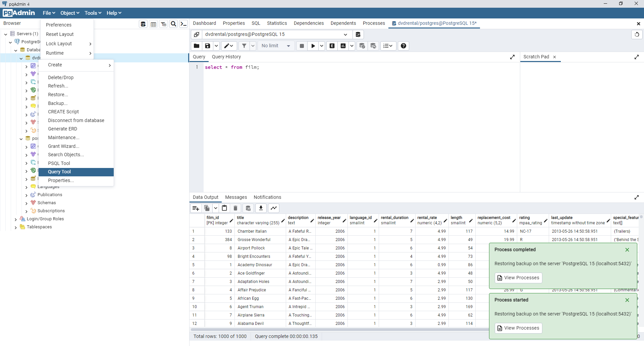The height and width of the screenshot is (346, 644).
Task: Run the query with Execute button
Action: 313,46
